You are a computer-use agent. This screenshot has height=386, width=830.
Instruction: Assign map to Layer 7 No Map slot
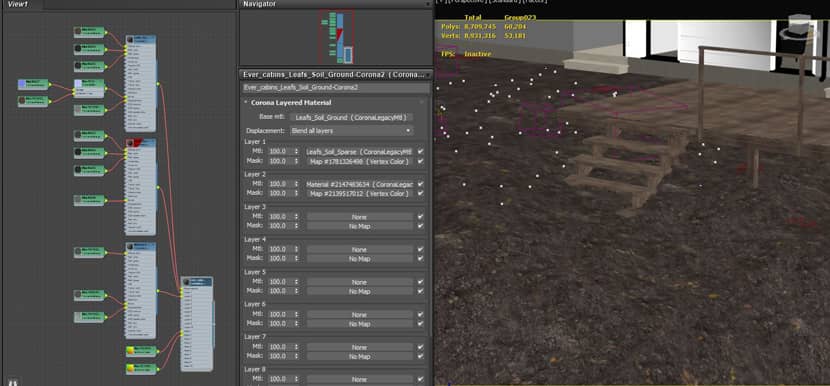359,357
